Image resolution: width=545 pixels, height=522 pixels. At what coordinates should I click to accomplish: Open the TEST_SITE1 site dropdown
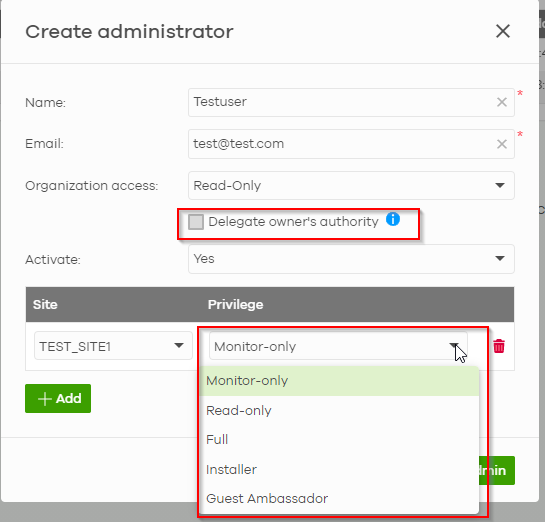pyautogui.click(x=113, y=345)
